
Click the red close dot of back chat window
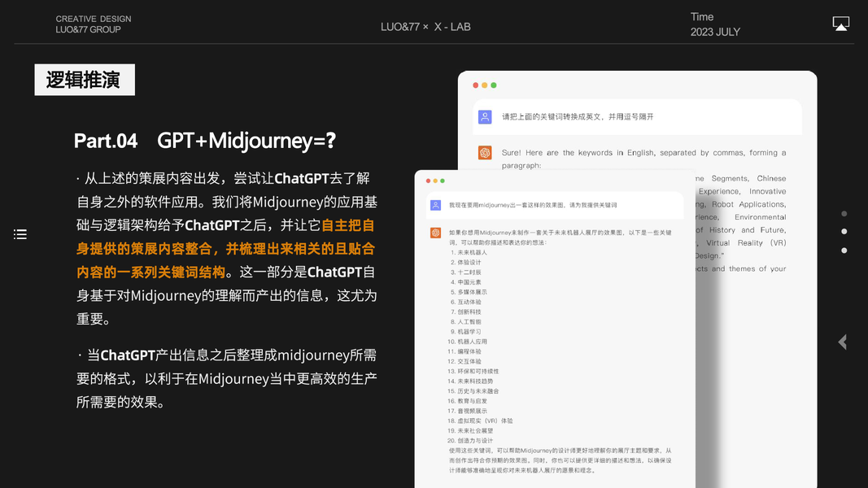pos(476,85)
